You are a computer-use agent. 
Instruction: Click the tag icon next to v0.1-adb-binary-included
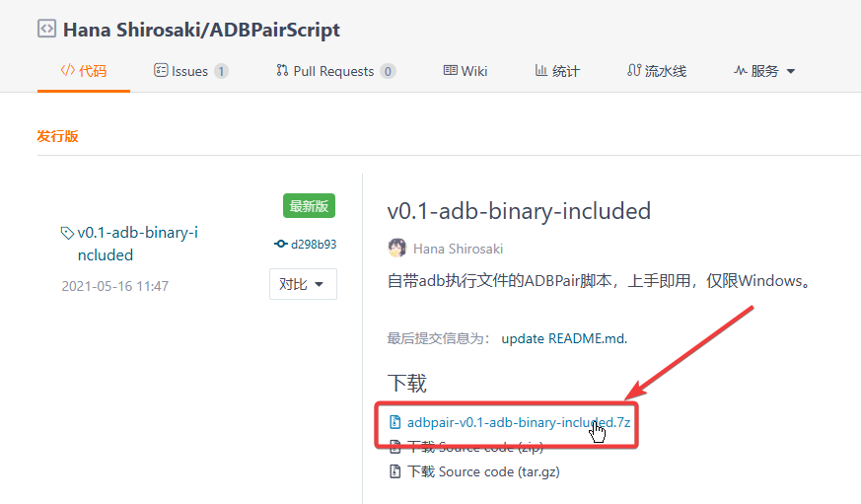coord(67,233)
